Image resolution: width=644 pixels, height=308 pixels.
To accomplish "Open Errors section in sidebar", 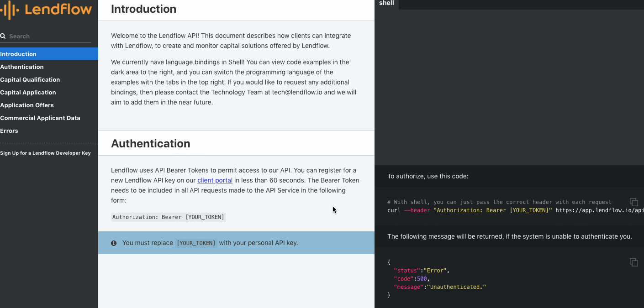I will [49, 131].
